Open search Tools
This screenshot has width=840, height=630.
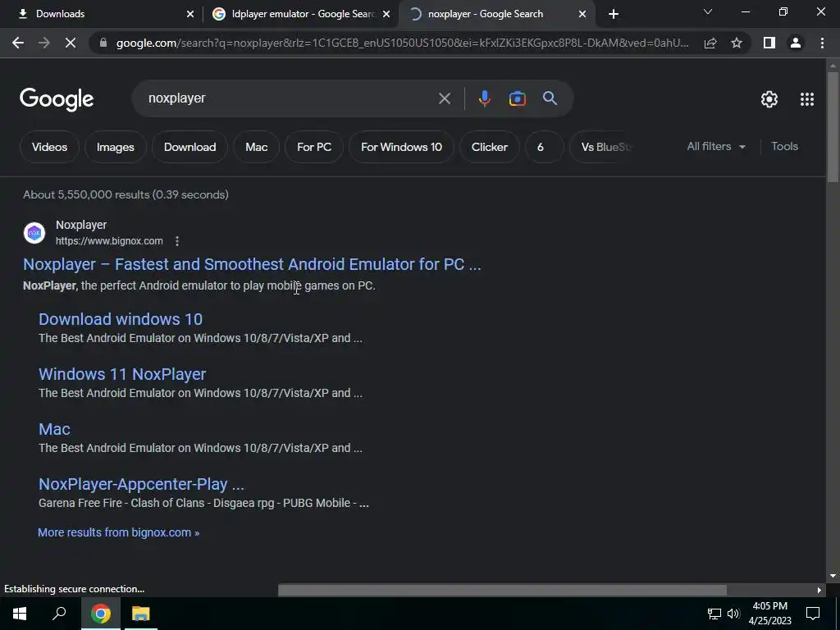point(784,146)
